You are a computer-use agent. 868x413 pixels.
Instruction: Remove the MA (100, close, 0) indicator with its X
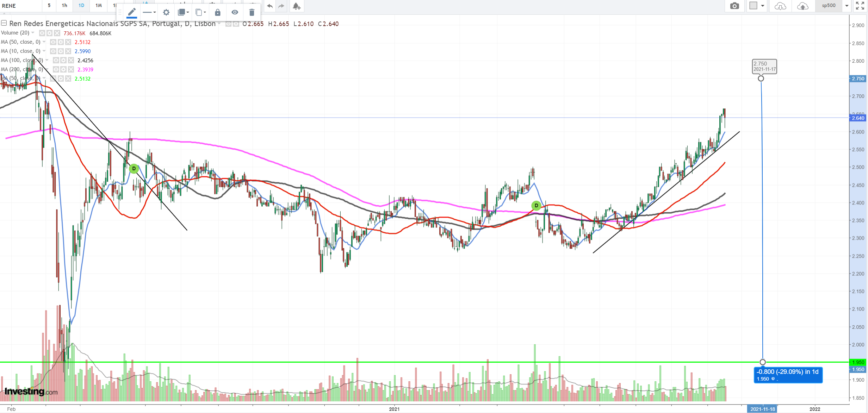click(x=71, y=61)
